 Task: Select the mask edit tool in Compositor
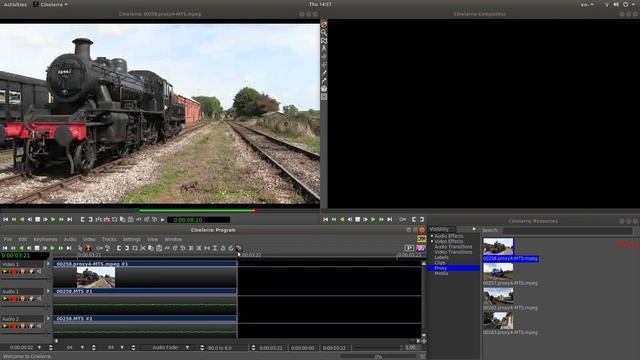(x=324, y=41)
